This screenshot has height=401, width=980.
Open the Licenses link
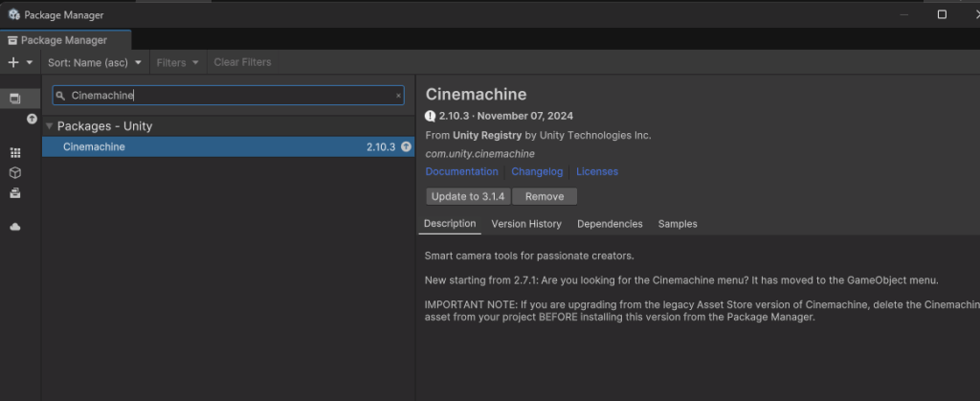coord(597,171)
